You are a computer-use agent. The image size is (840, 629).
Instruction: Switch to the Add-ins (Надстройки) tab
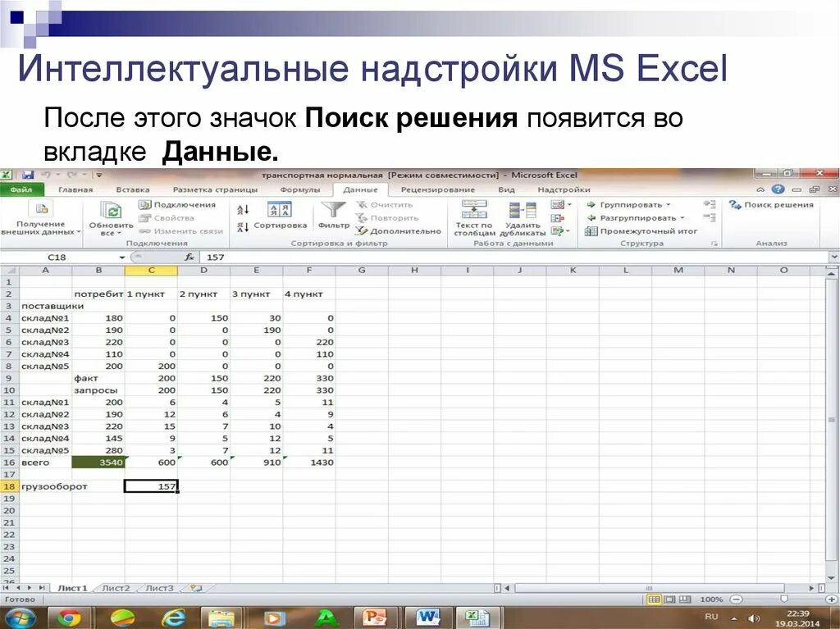click(564, 189)
